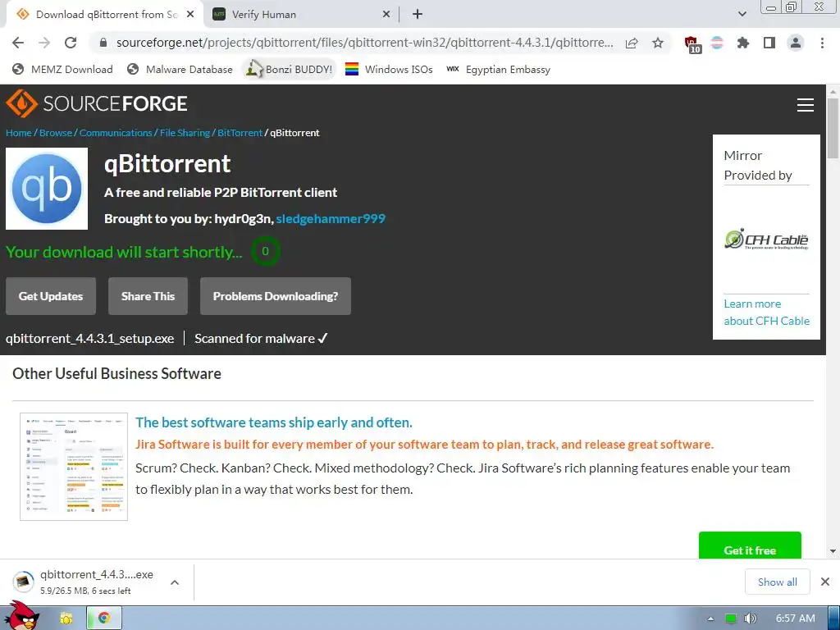Open the Jira ad headline link
The image size is (840, 630).
pos(274,422)
